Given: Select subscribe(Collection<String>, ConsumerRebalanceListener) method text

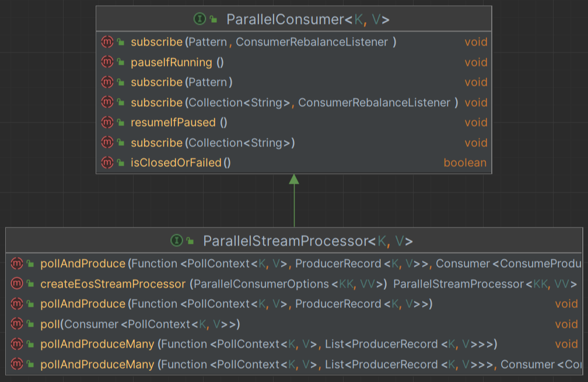Looking at the screenshot, I should click(295, 102).
